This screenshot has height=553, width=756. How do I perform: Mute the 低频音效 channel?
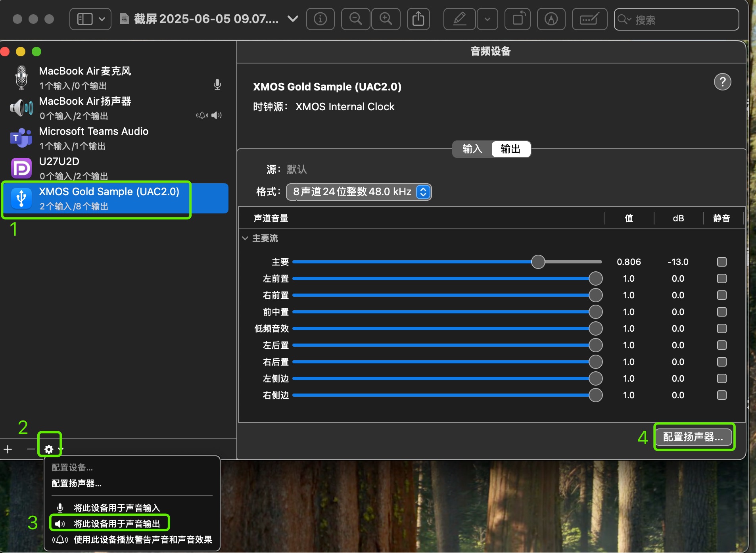coord(722,328)
